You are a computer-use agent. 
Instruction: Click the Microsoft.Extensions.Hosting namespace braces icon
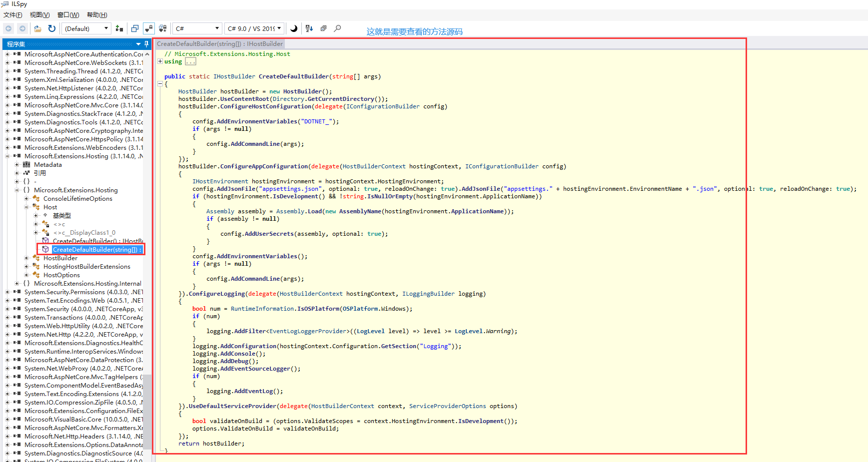[x=26, y=190]
